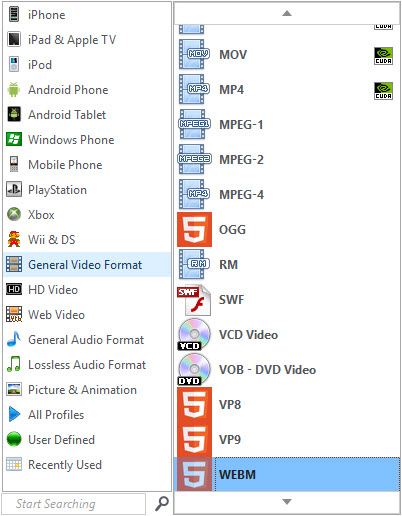Click the RM film format icon
402x516 pixels.
click(x=194, y=264)
